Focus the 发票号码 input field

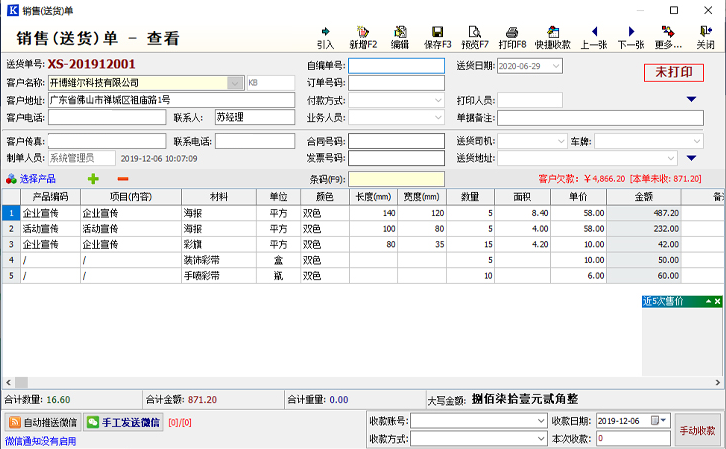396,158
